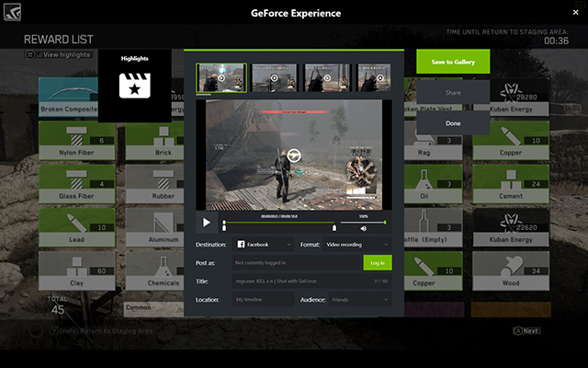The image size is (588, 368).
Task: Click the Rag reward card
Action: pos(433,144)
